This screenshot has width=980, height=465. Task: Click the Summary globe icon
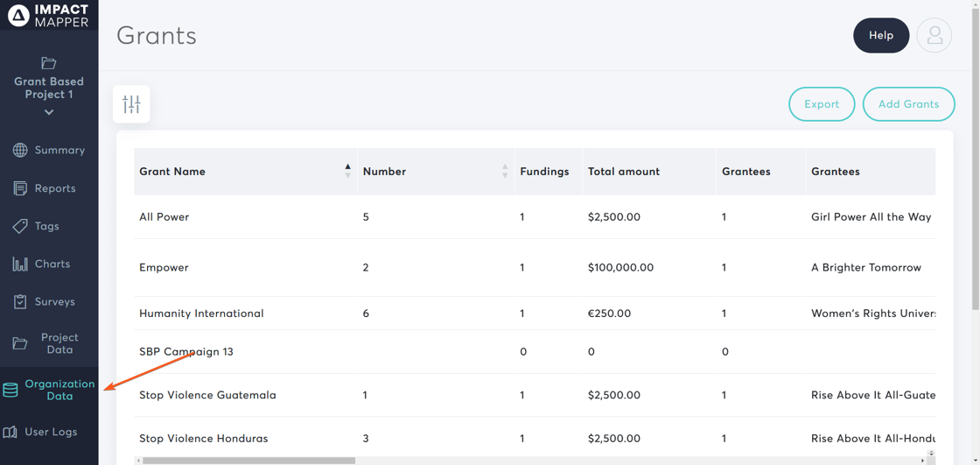click(20, 151)
